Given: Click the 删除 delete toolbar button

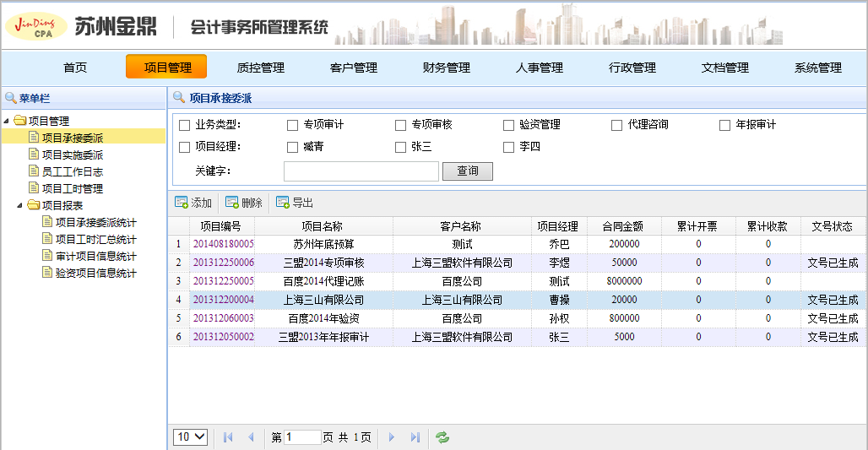Looking at the screenshot, I should pos(243,203).
